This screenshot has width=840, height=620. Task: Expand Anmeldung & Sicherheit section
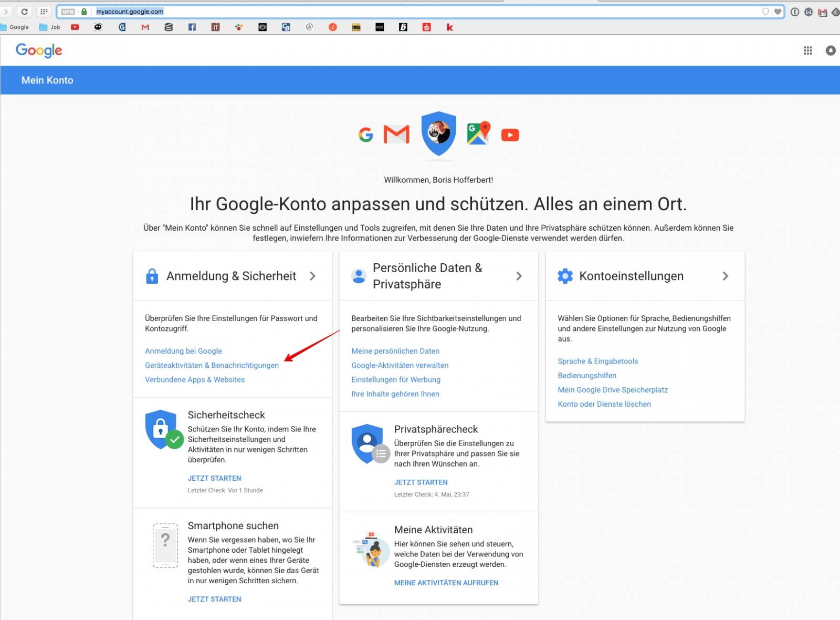(312, 276)
